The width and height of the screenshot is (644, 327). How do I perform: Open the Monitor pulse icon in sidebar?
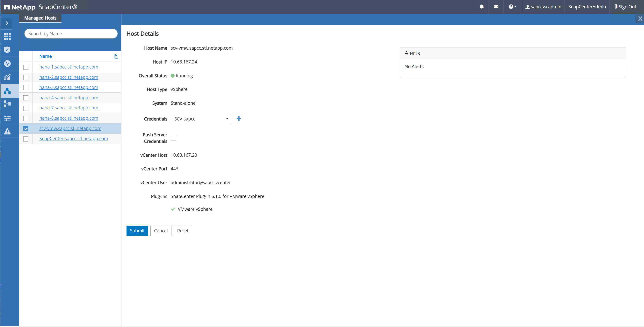pyautogui.click(x=7, y=63)
